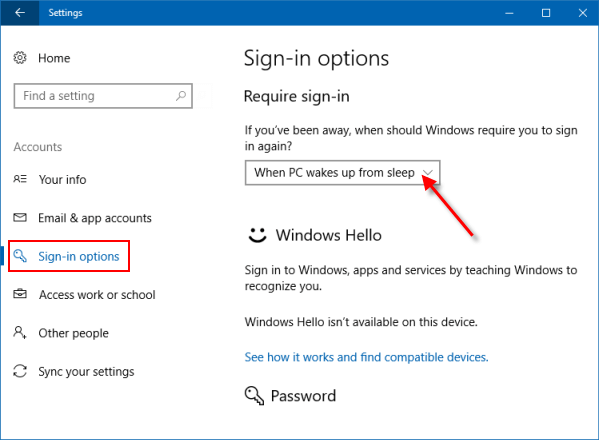Image resolution: width=599 pixels, height=440 pixels.
Task: Click the Sign-in options key icon
Action: (x=20, y=256)
